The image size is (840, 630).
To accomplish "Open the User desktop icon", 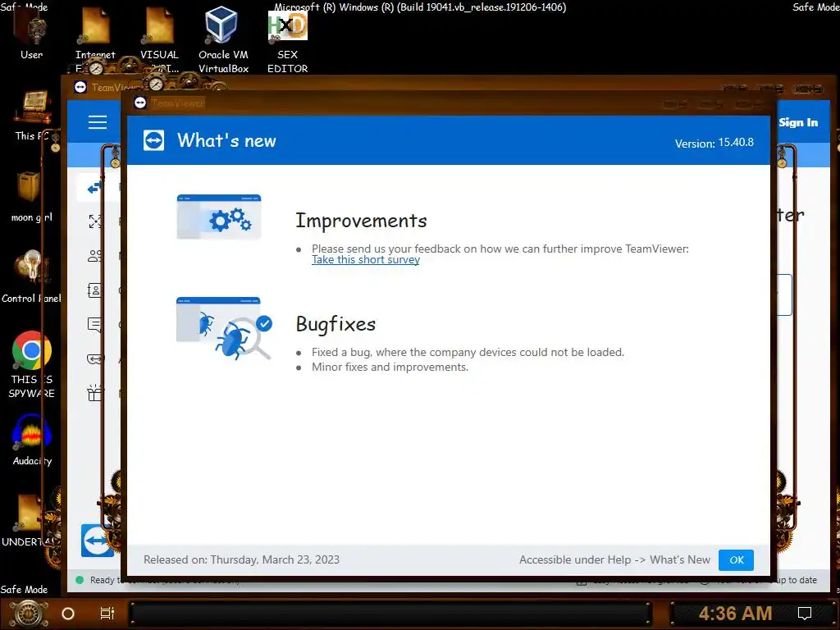I will tap(32, 32).
